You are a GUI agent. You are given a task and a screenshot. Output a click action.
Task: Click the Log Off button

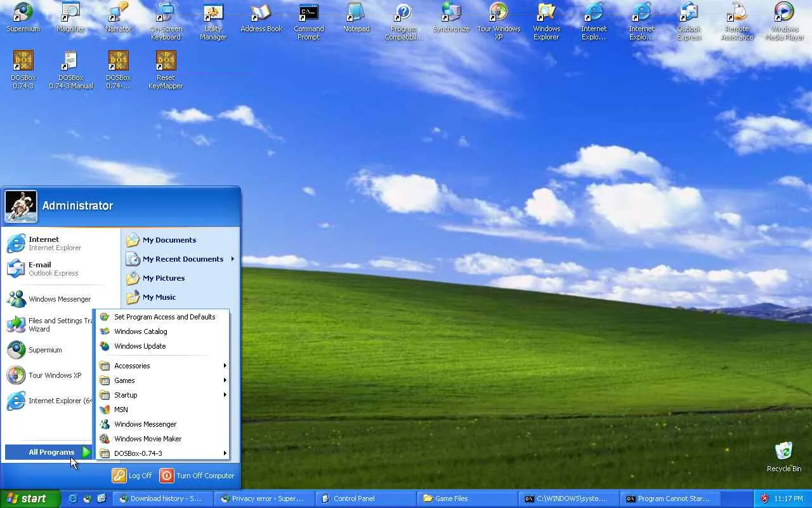tap(132, 476)
